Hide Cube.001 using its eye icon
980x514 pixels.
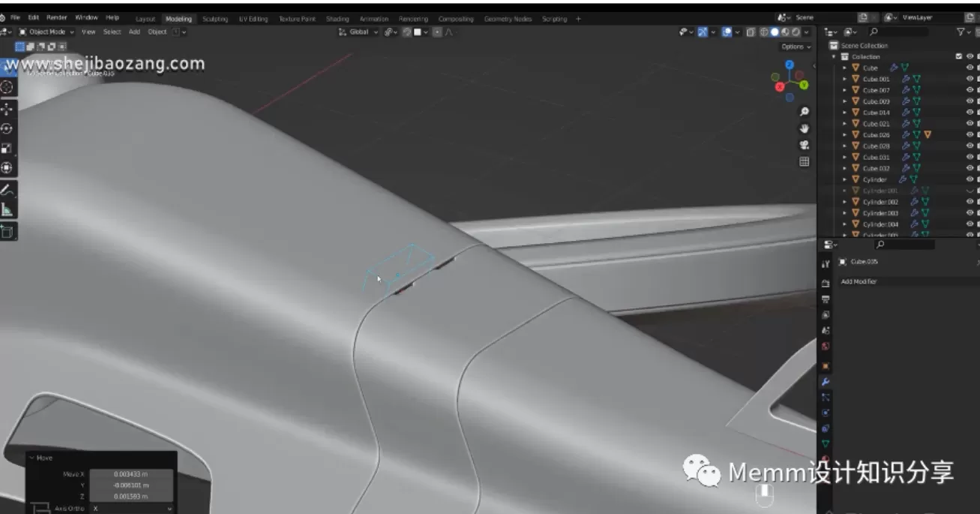coord(970,79)
